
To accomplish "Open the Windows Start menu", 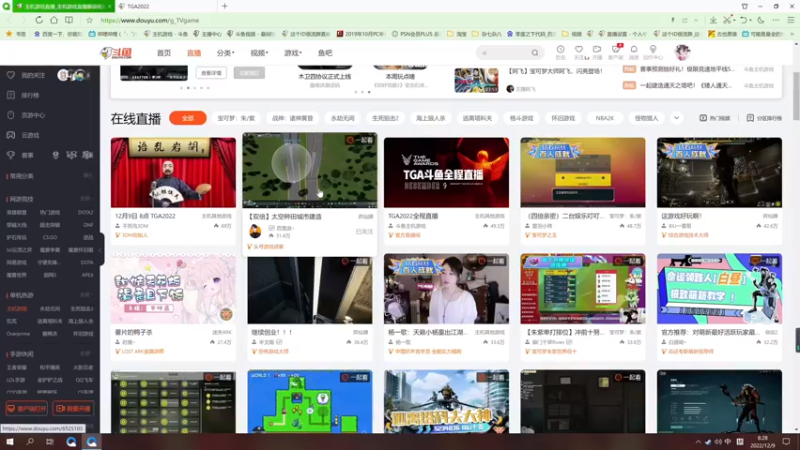I will pos(10,441).
